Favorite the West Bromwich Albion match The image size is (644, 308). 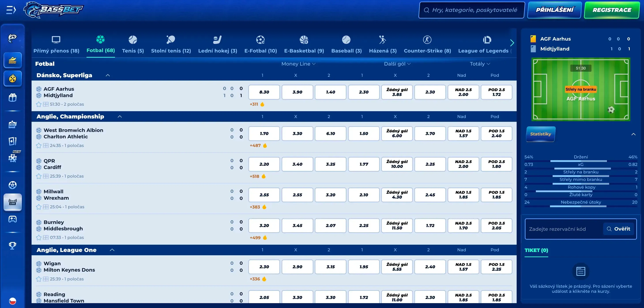[39, 145]
